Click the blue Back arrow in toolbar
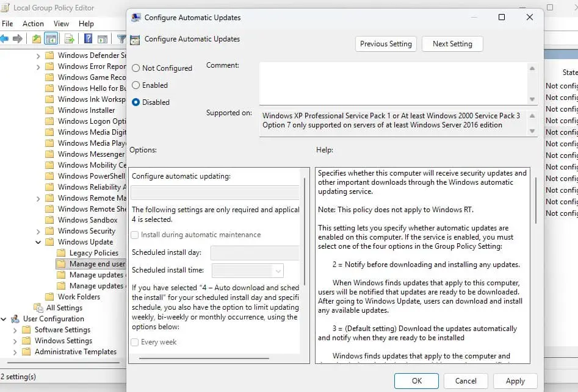Viewport: 578px width, 392px height. (4, 39)
